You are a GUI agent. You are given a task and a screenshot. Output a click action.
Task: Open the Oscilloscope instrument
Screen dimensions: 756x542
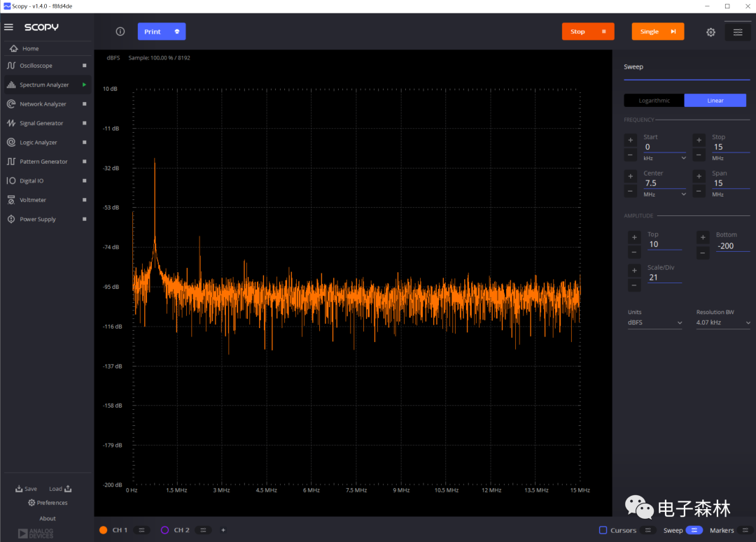(36, 66)
